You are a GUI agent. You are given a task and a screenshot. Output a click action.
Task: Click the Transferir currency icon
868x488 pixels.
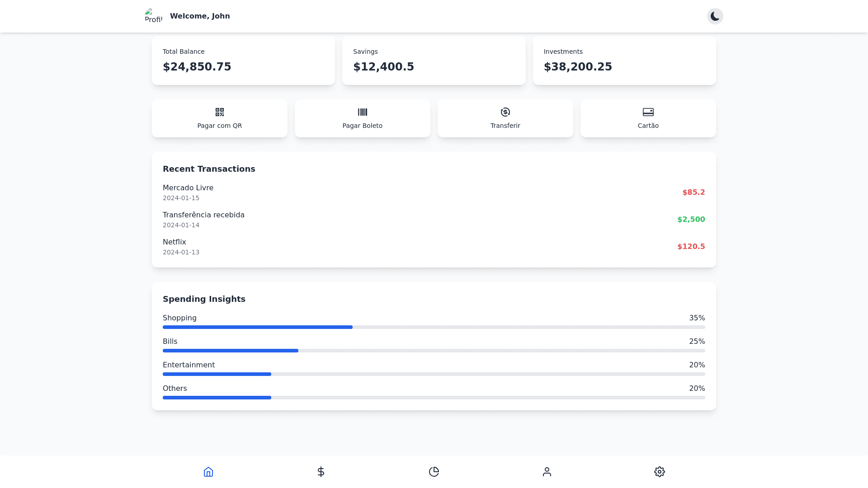tap(505, 112)
